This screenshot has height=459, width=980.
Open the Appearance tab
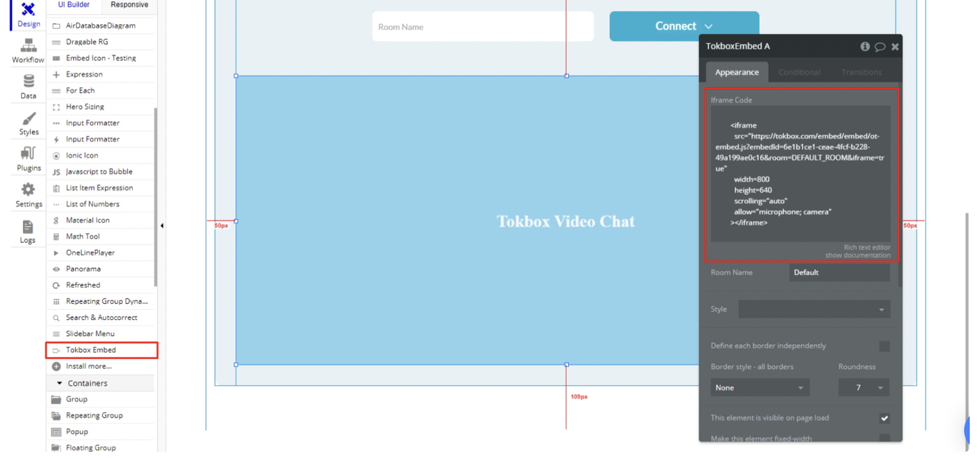(x=737, y=72)
